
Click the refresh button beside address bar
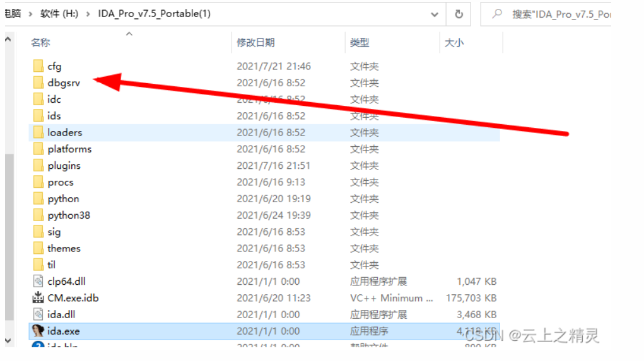pyautogui.click(x=459, y=14)
